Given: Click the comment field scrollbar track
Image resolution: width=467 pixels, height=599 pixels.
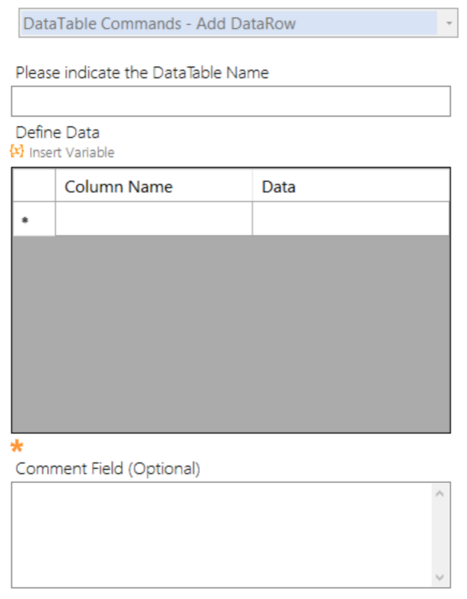Looking at the screenshot, I should pos(440,535).
